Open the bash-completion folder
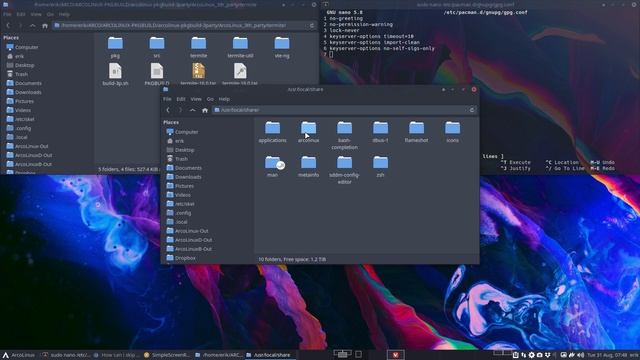Image resolution: width=640 pixels, height=360 pixels. [344, 135]
